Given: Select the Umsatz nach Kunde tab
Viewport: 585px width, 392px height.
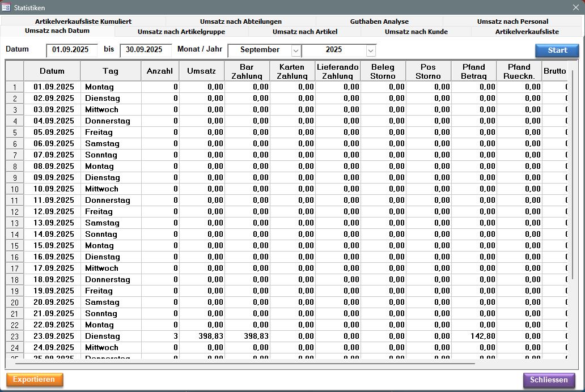Looking at the screenshot, I should pos(416,32).
